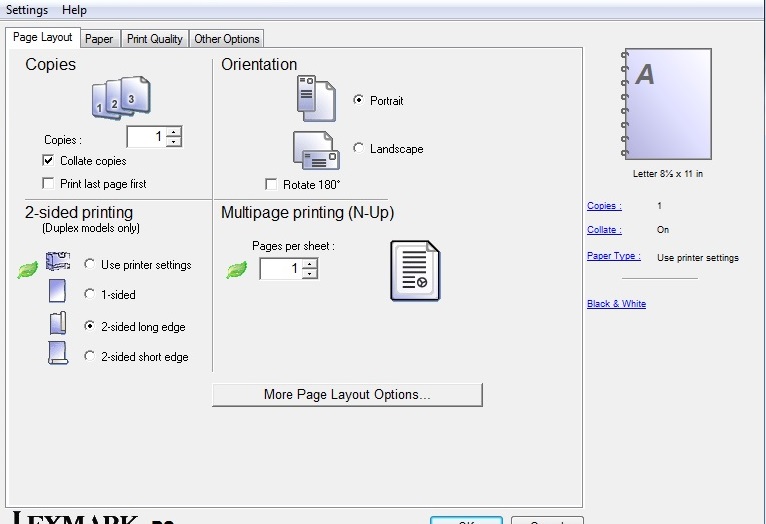The height and width of the screenshot is (524, 766).
Task: Increase number of copies with up arrow
Action: 174,132
